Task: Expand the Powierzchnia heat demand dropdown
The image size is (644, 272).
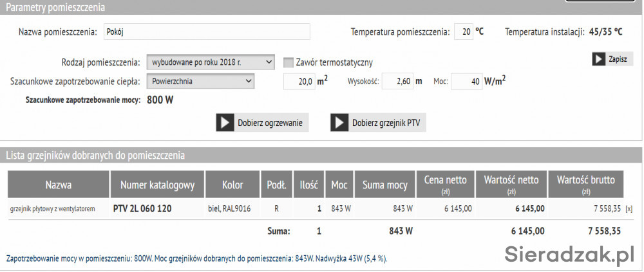Action: [201, 81]
